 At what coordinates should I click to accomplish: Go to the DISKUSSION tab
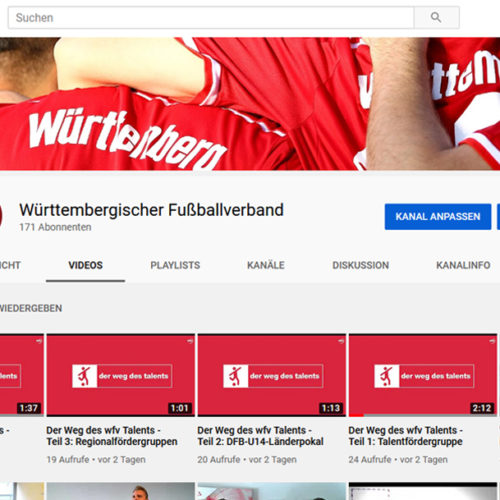(360, 265)
